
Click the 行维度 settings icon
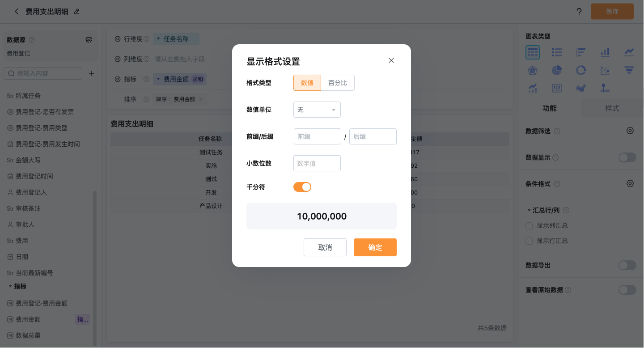pos(118,39)
